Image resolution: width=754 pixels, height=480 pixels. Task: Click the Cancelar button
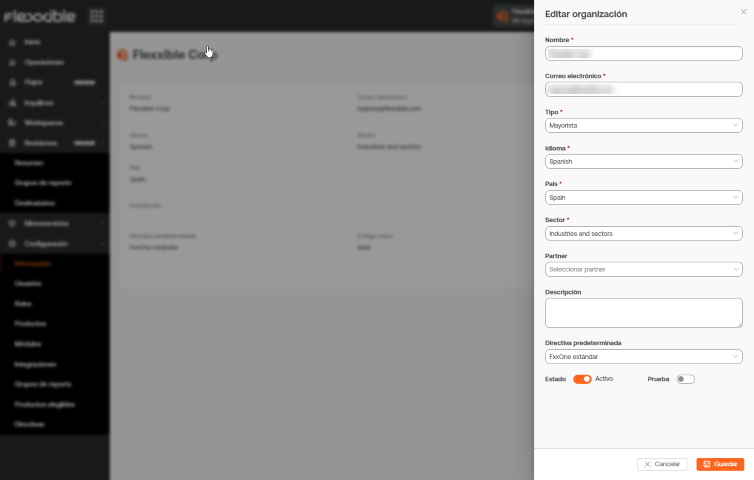click(662, 464)
